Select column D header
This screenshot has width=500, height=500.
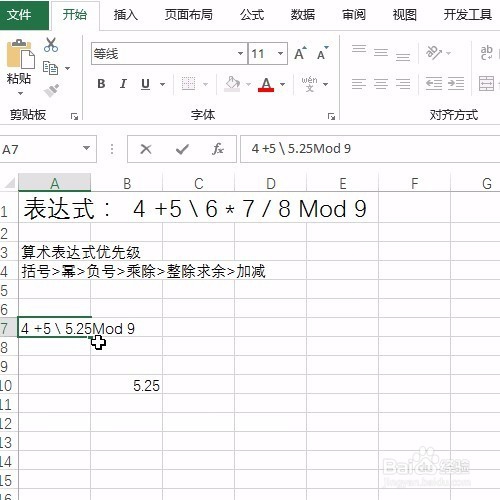[270, 183]
